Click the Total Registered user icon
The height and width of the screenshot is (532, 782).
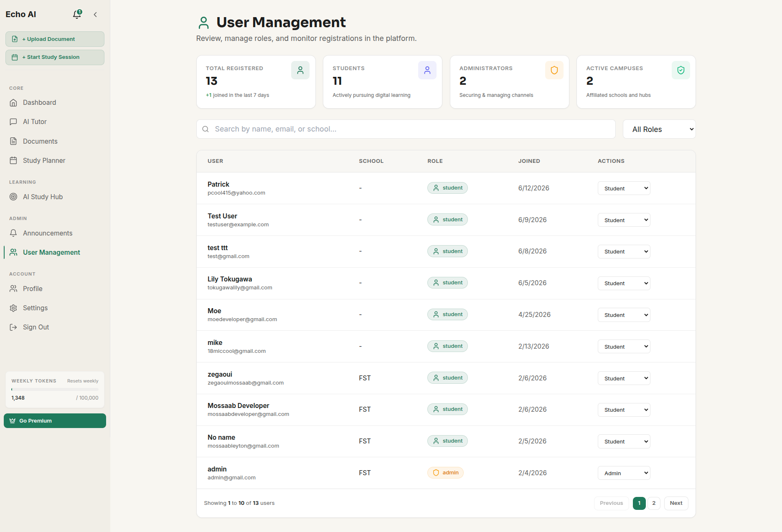pos(300,70)
